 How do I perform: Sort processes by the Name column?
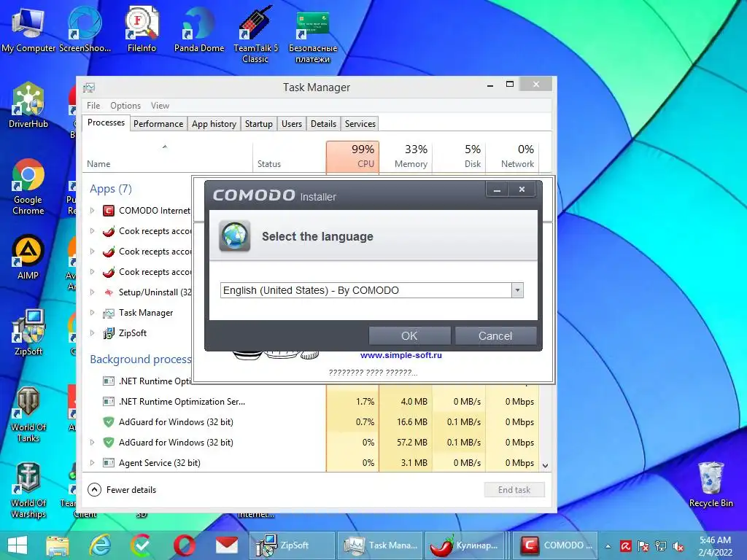click(167, 157)
